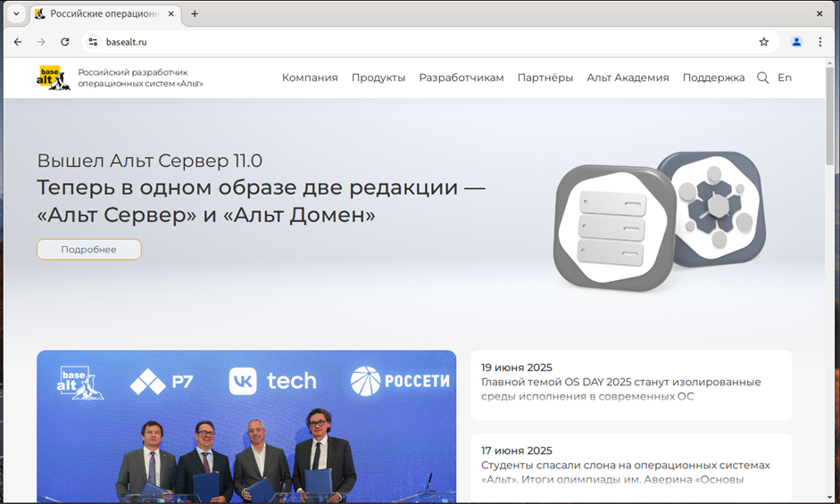Open the Продукты menu
This screenshot has height=504, width=840.
[378, 78]
